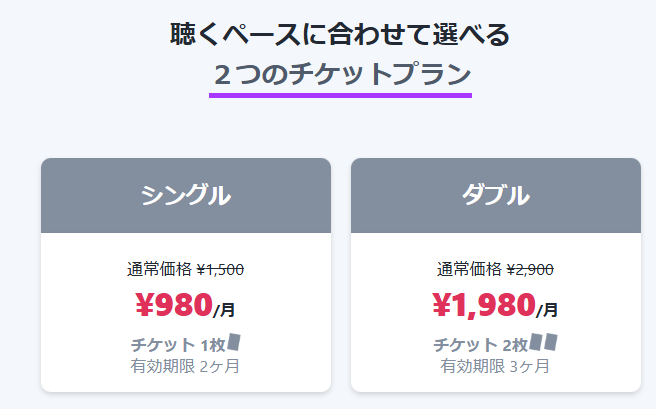Screen dimensions: 656x409
Task: Click the 通常価格 label in the シングル card
Action: (x=159, y=269)
